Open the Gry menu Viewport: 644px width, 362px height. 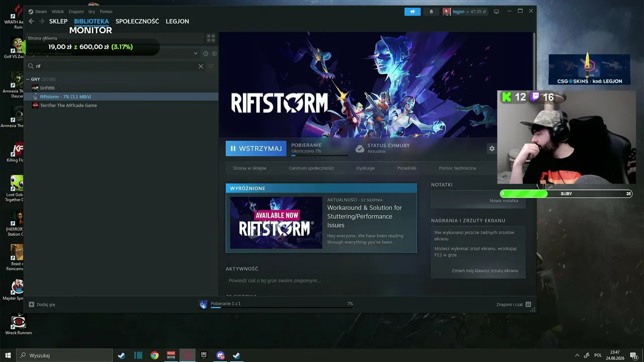92,12
